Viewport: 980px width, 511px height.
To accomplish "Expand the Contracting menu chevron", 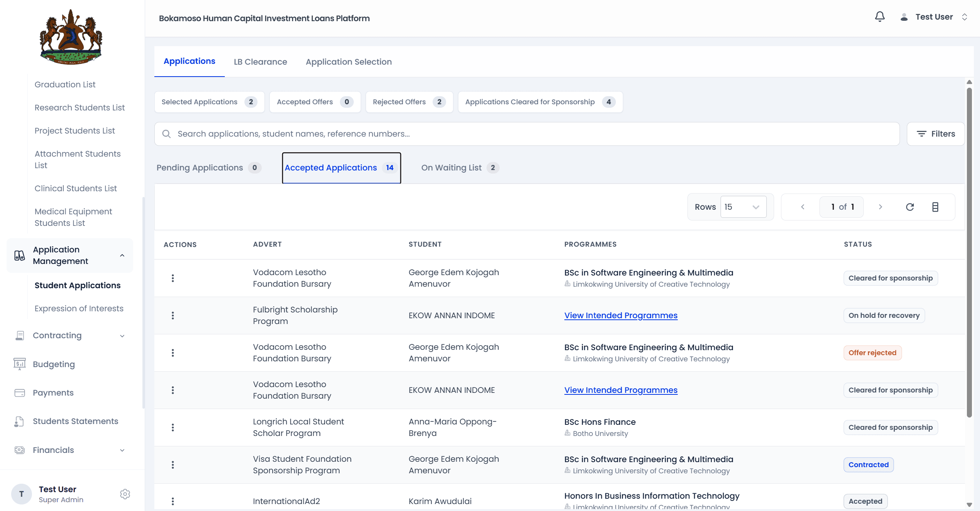I will coord(122,336).
